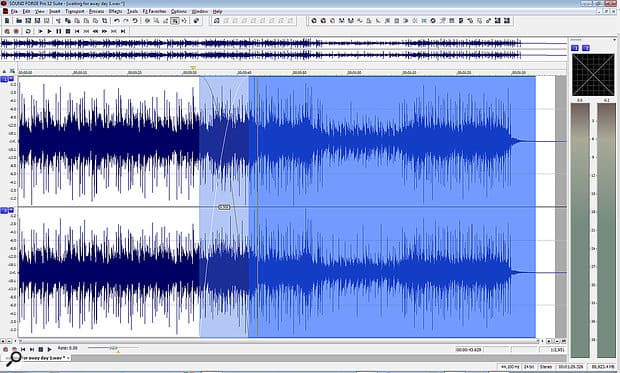Viewport: 620px width, 373px height.
Task: Click the Save icon in the toolbar
Action: pos(28,21)
